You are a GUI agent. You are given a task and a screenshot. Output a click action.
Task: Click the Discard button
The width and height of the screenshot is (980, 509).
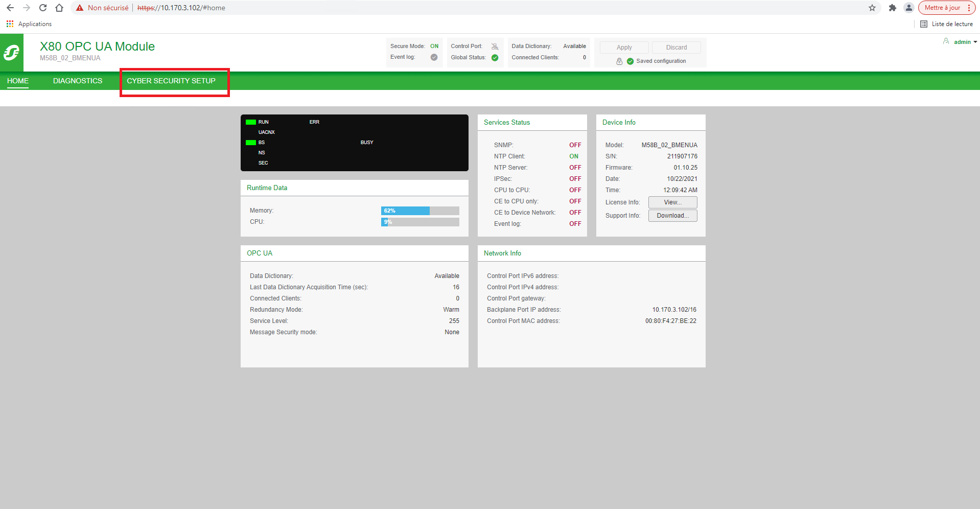point(676,48)
